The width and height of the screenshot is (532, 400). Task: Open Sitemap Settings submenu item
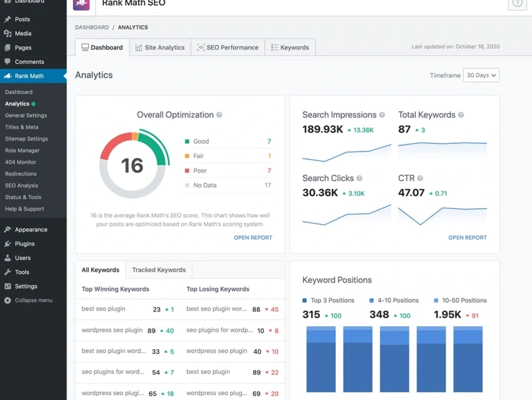(27, 139)
